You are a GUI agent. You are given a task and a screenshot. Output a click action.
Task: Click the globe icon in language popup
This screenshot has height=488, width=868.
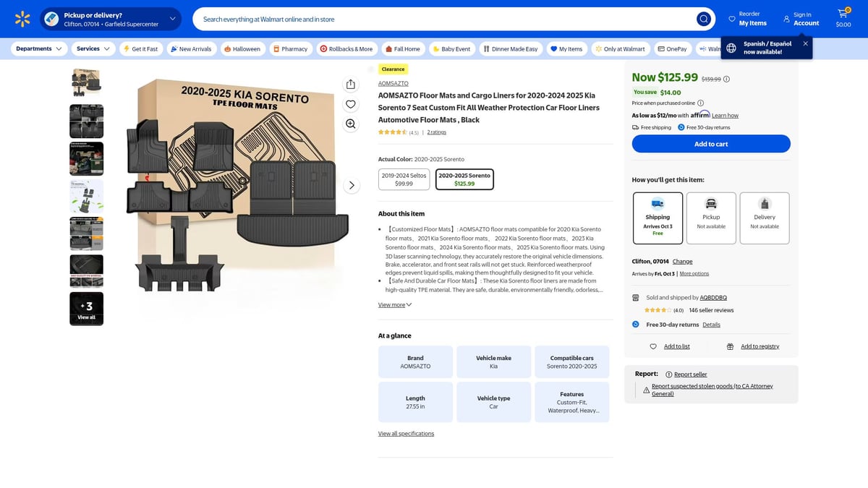tap(731, 48)
